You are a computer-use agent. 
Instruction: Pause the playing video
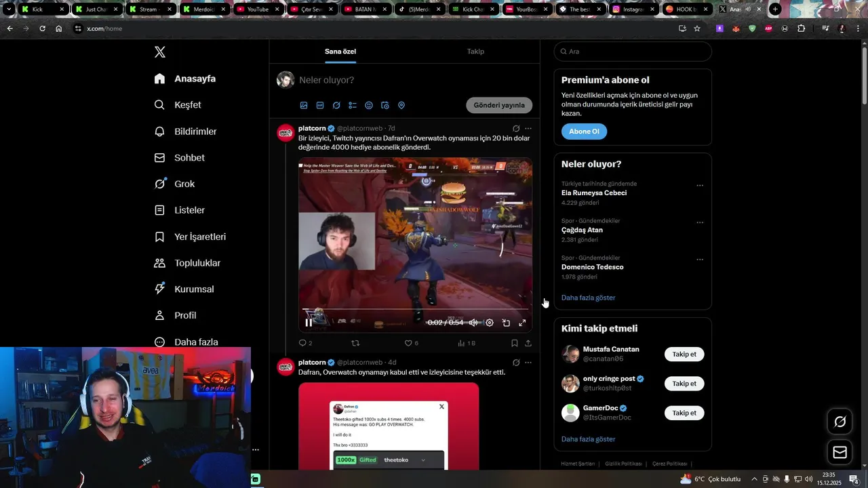(x=309, y=323)
